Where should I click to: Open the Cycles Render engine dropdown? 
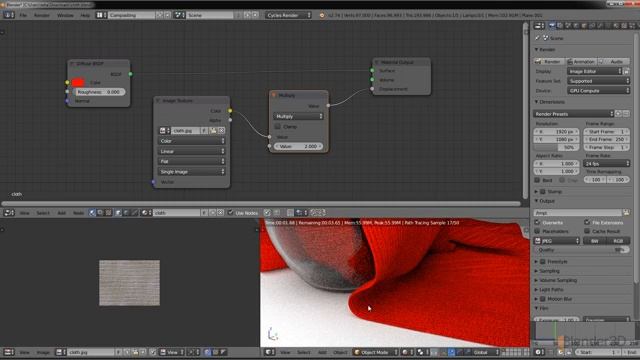coord(288,15)
